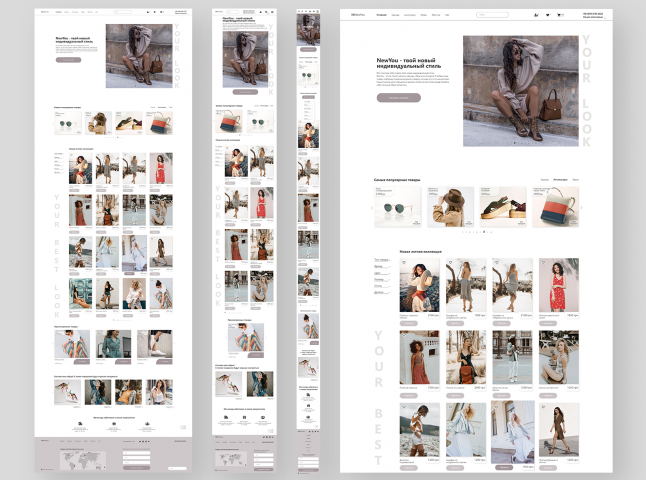
Task: Focus the first input field in left desktop mockup footer
Action: pos(136,453)
